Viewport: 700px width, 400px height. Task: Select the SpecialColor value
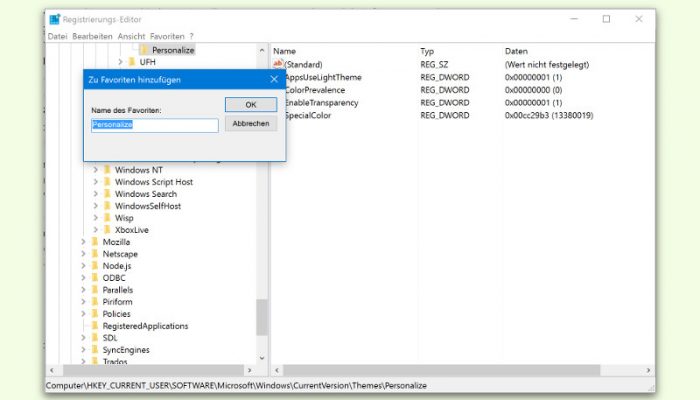pos(308,115)
